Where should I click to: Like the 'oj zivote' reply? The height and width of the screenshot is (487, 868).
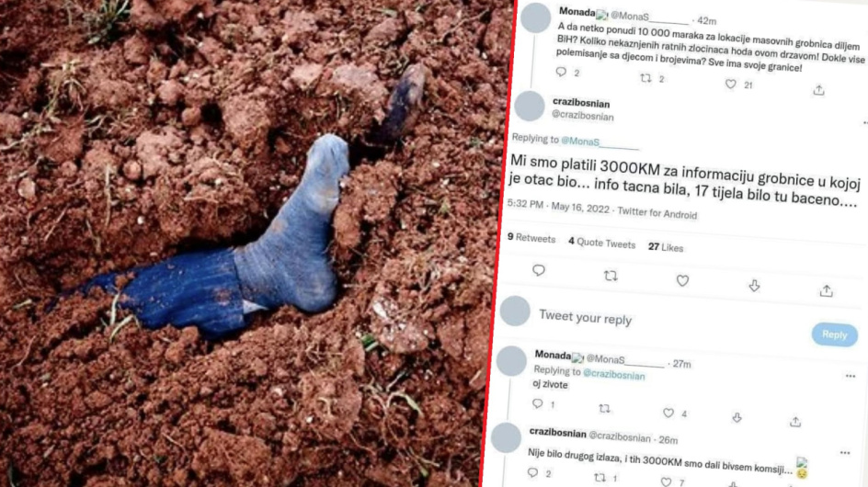click(x=668, y=413)
